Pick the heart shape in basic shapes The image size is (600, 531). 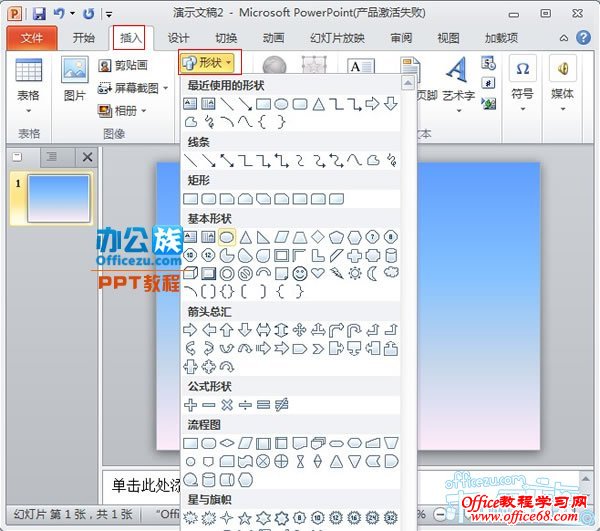pos(318,272)
